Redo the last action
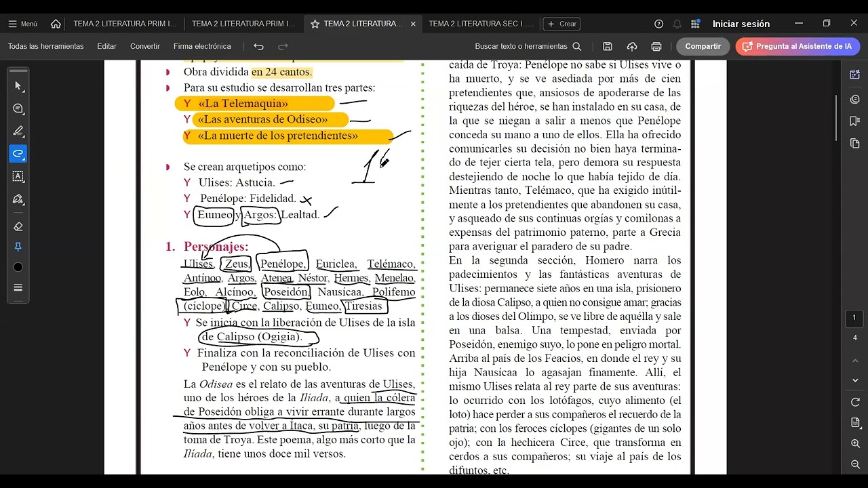 point(283,46)
